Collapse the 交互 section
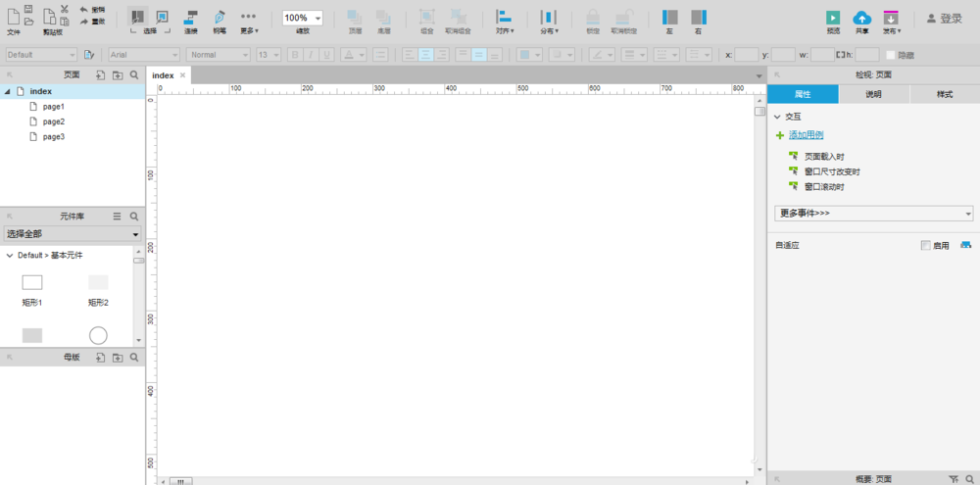Viewport: 980px width, 485px height. [777, 117]
